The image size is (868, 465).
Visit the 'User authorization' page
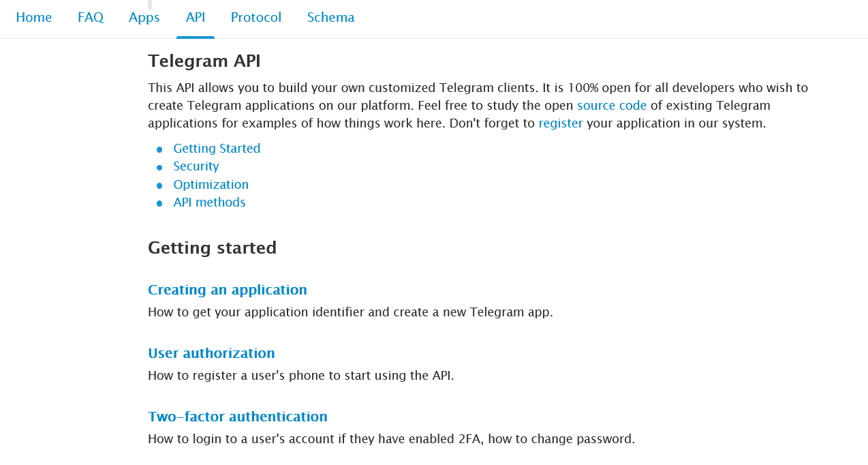coord(211,353)
